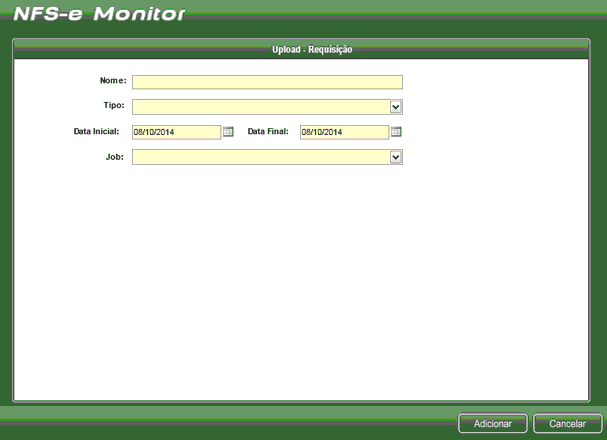Click the Upload - Requisição title text
This screenshot has height=440, width=607.
point(312,50)
